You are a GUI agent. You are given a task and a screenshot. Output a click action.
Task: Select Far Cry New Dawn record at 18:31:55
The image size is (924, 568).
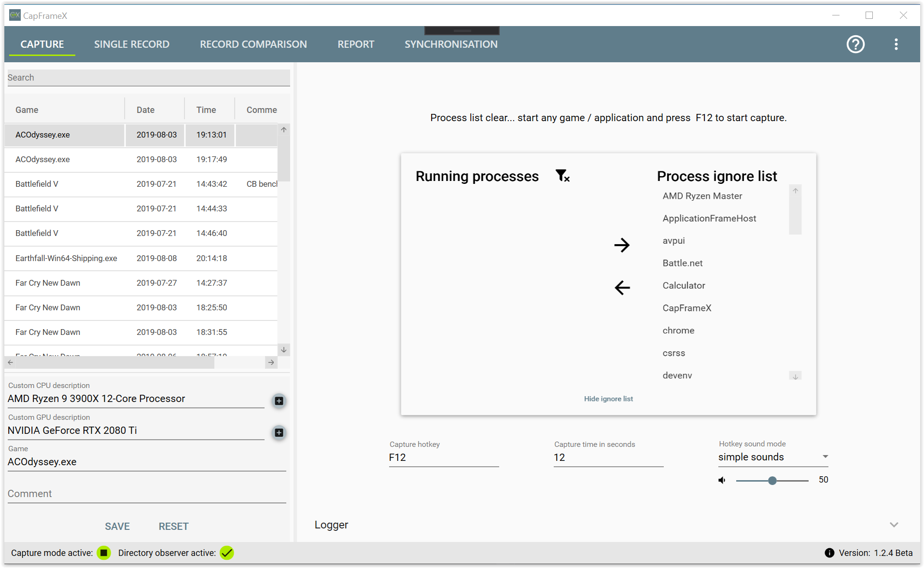point(141,332)
